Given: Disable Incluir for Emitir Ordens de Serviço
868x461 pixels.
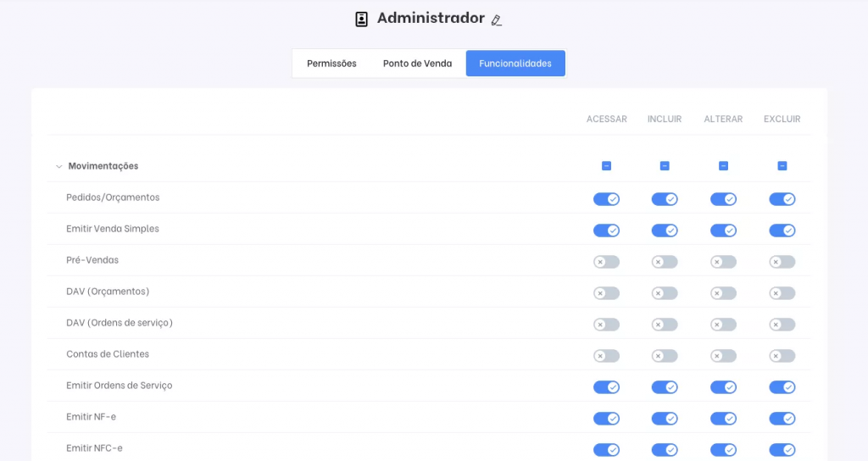Looking at the screenshot, I should click(665, 387).
